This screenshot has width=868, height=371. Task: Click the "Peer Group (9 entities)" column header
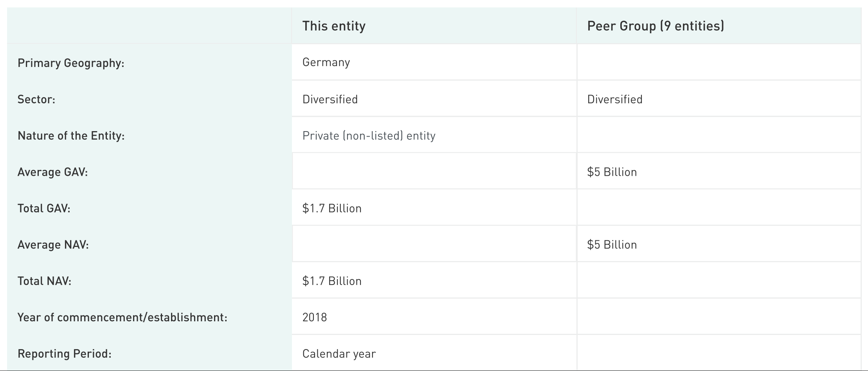[x=656, y=26]
